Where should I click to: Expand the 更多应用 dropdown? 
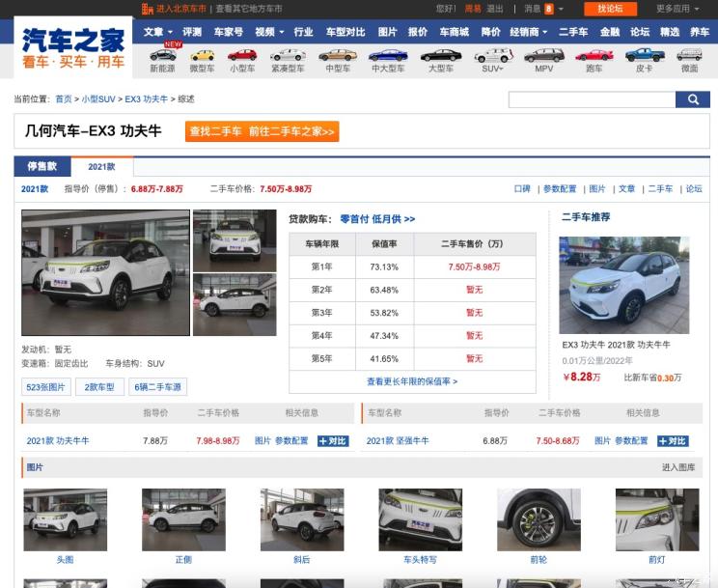click(677, 9)
